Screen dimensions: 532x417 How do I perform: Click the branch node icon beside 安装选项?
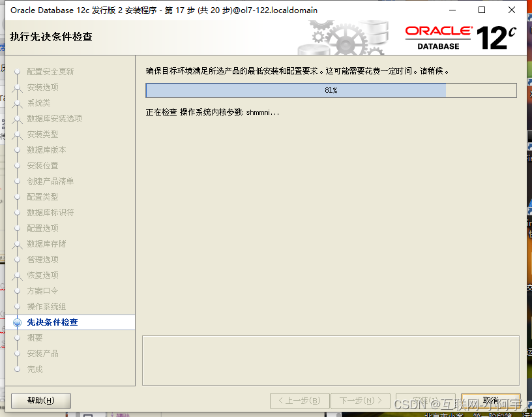coord(18,88)
